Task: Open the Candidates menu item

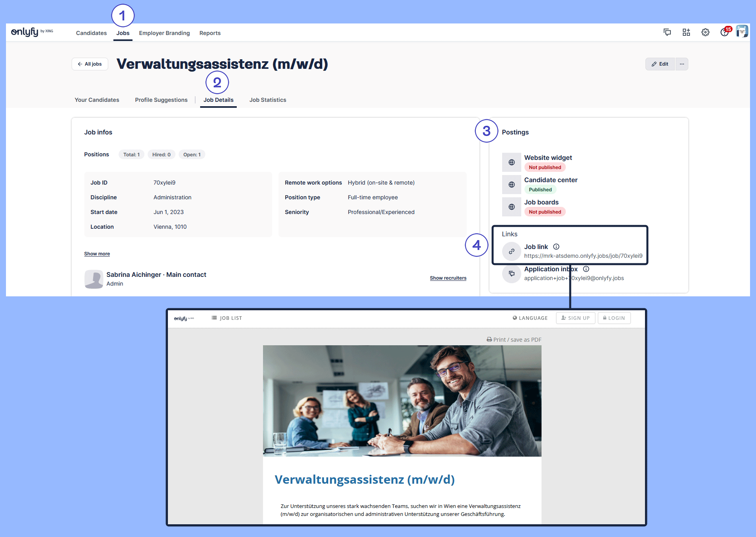Action: pyautogui.click(x=91, y=33)
